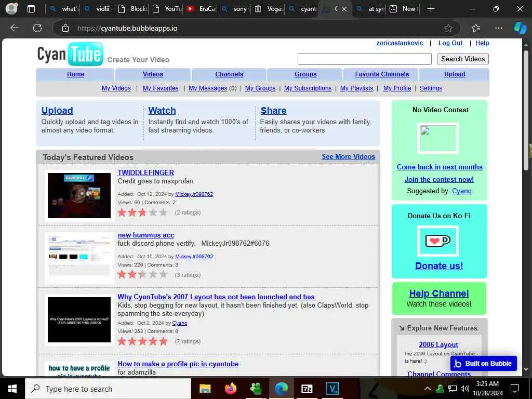This screenshot has width=532, height=399.
Task: Open the TWIDDLEFINGER video thumbnail
Action: point(79,195)
